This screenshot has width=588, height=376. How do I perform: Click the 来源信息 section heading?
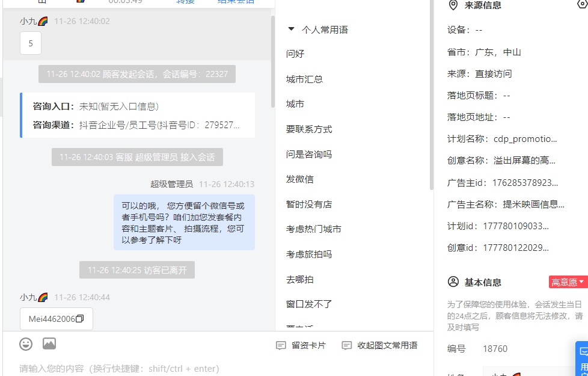coord(483,5)
